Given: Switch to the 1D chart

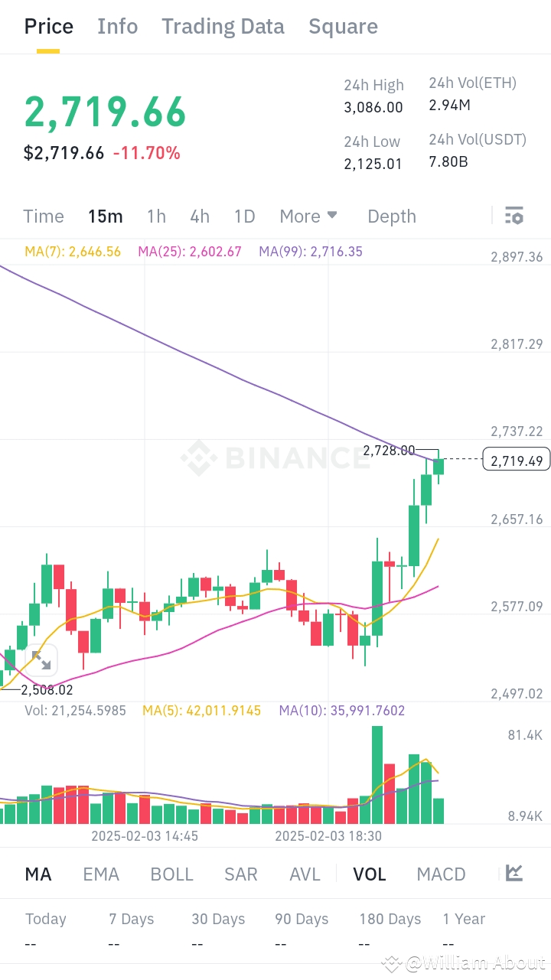Looking at the screenshot, I should click(x=244, y=216).
